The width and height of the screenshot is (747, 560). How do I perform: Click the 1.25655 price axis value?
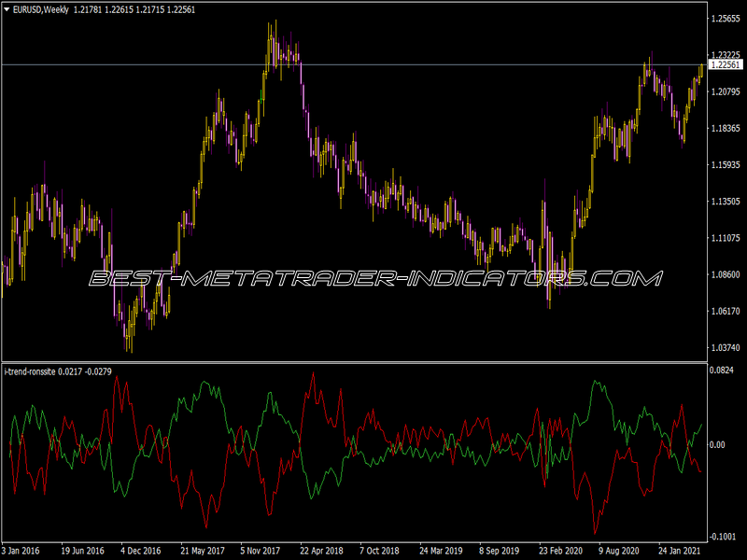pos(726,19)
